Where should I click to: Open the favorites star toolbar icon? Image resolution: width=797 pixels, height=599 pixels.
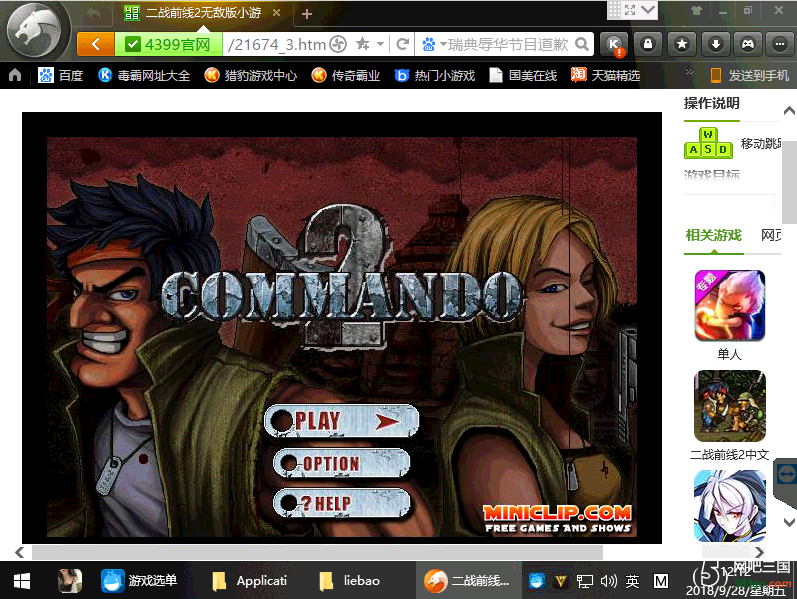coord(682,44)
